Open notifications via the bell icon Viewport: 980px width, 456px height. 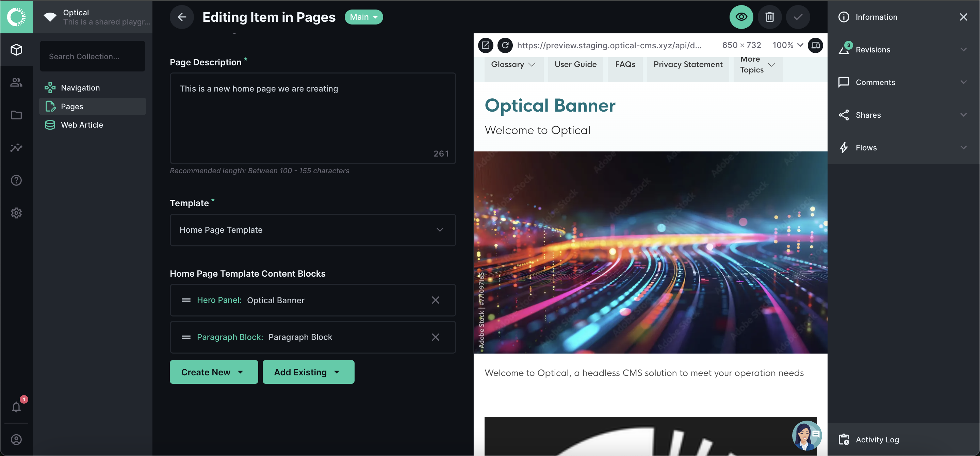point(16,407)
